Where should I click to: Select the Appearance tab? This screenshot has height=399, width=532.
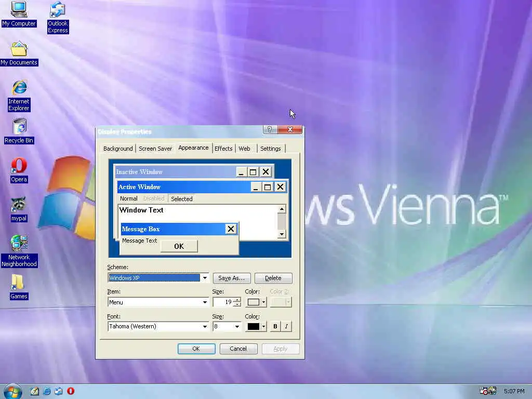pyautogui.click(x=193, y=148)
